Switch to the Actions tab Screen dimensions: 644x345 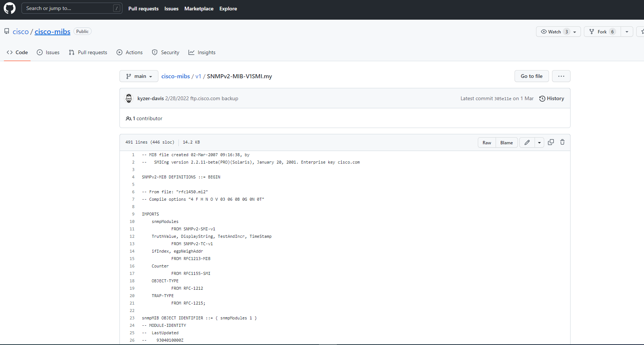pos(129,52)
